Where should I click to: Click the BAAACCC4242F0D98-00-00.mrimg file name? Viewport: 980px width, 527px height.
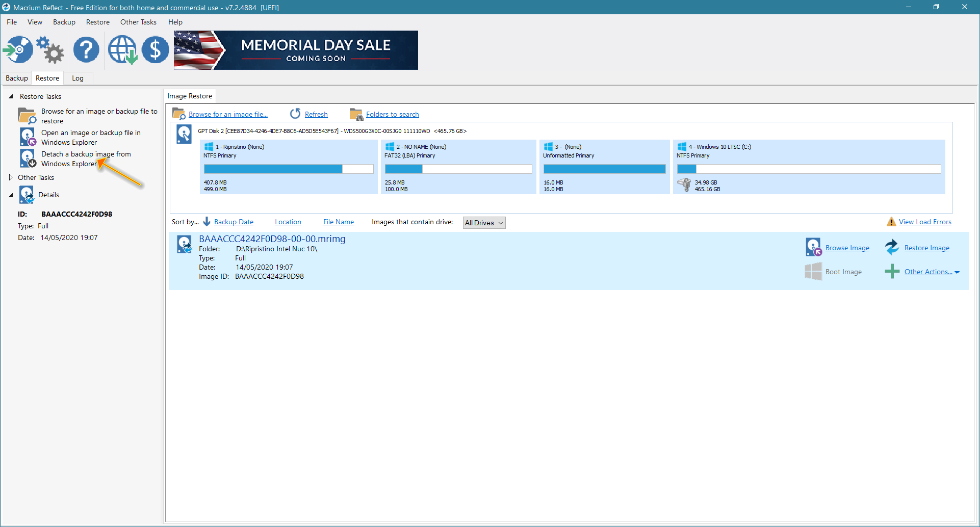coord(272,239)
